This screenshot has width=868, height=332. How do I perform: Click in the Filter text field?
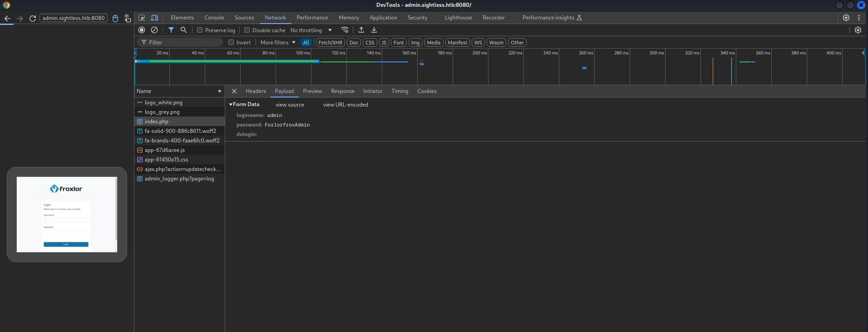[x=180, y=42]
